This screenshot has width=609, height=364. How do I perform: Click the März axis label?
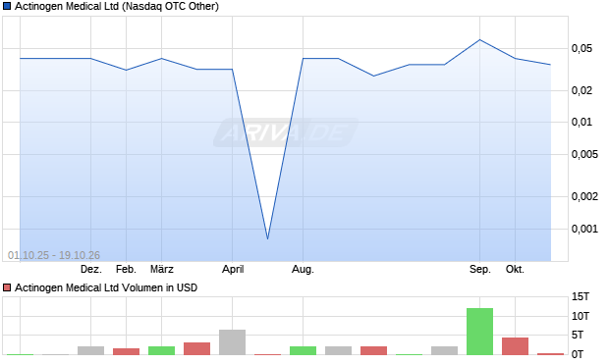(161, 269)
